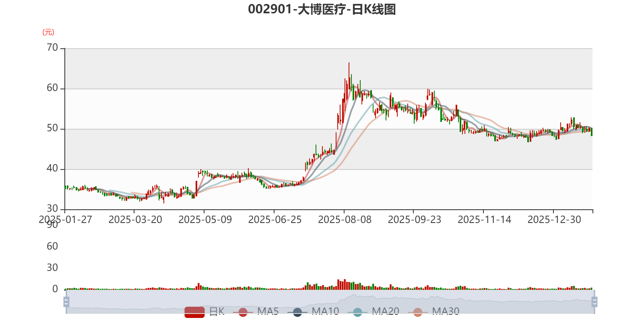Viewport: 644px width, 322px height.
Task: Toggle the MA30 line in legend
Action: click(x=433, y=312)
